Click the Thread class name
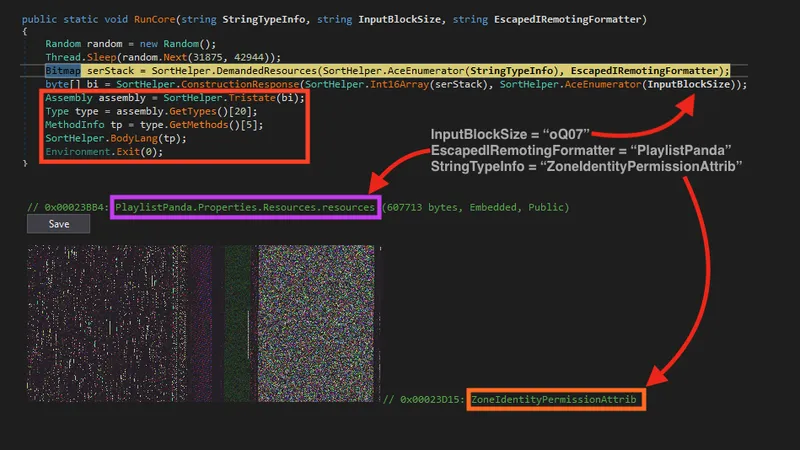800x450 pixels. (x=63, y=57)
